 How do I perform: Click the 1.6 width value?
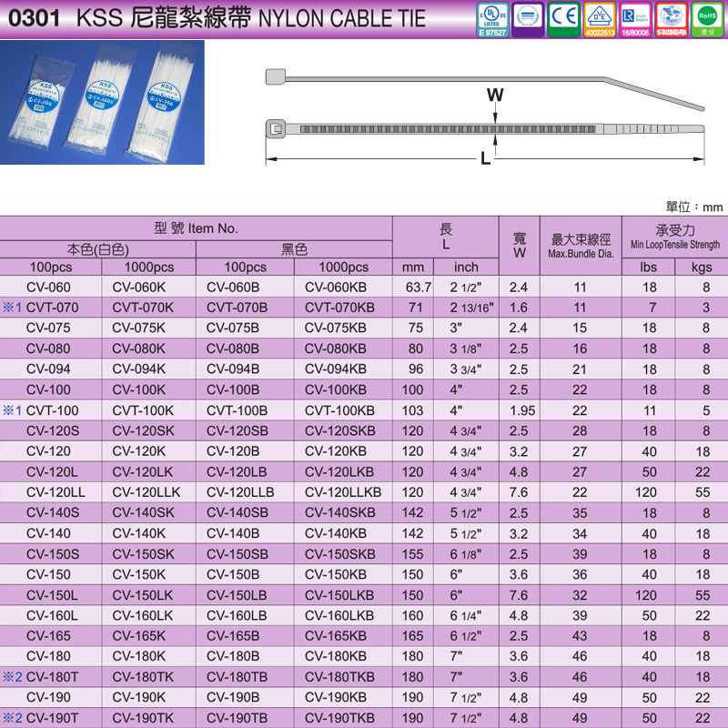[518, 308]
